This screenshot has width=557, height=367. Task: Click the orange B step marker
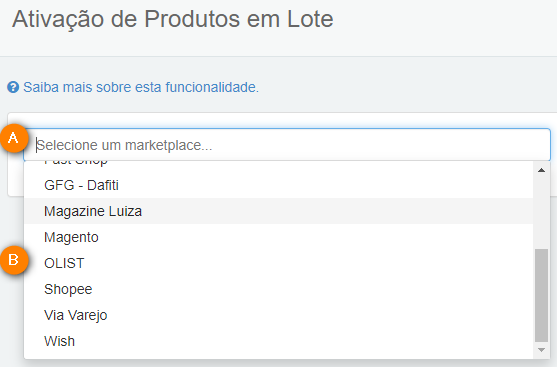point(14,260)
